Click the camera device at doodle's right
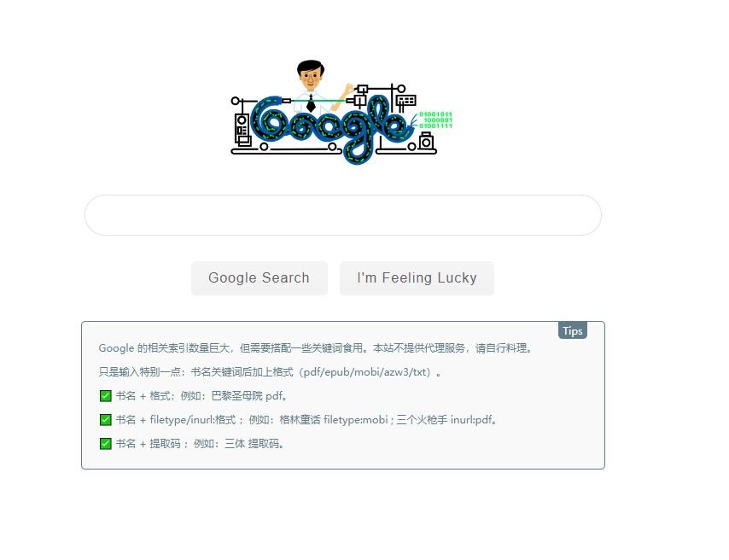Screen dimensions: 729x560 (x=426, y=141)
